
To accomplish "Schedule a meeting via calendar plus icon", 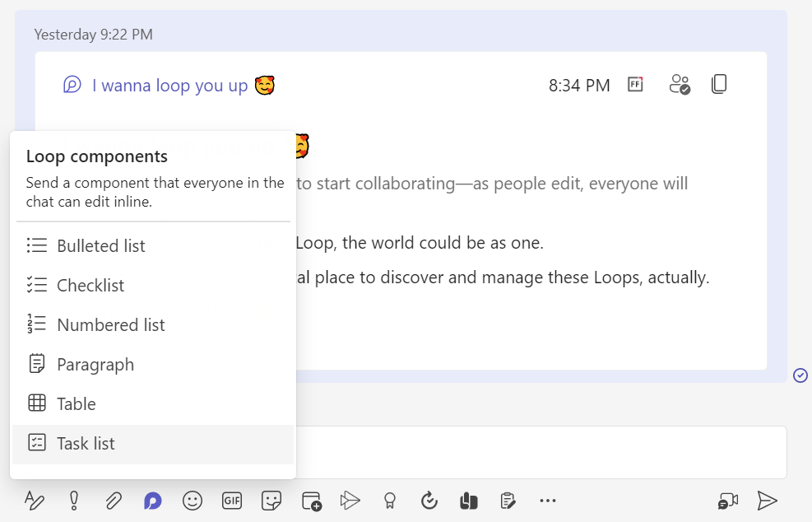I will coord(312,501).
